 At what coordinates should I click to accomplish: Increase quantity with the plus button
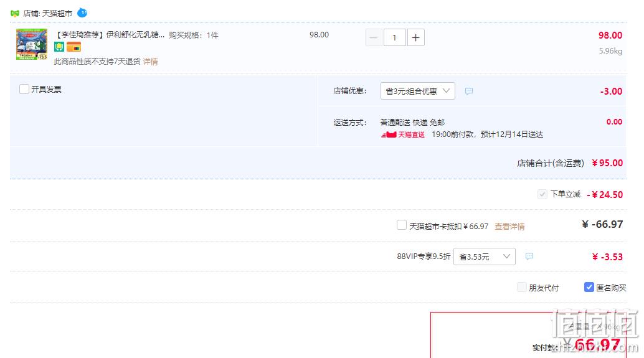pos(415,38)
